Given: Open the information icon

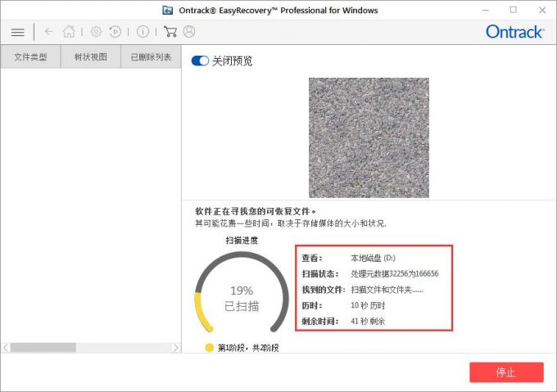Looking at the screenshot, I should tap(143, 32).
